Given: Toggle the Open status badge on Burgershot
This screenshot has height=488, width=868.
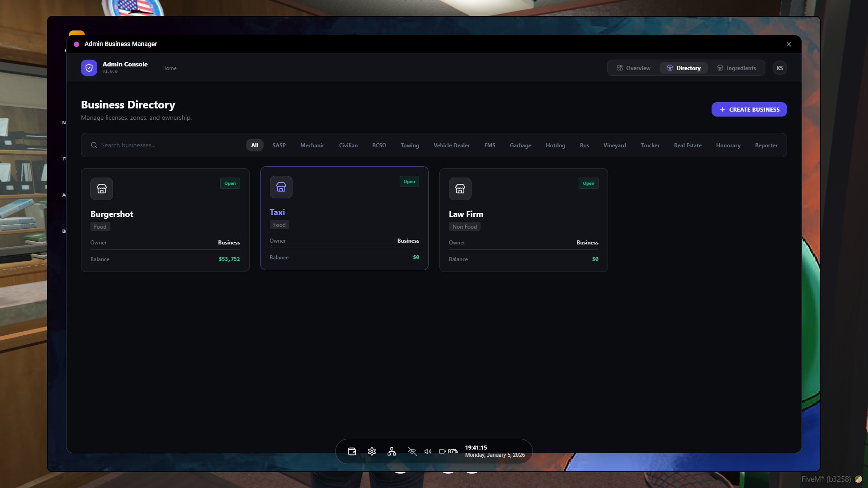Looking at the screenshot, I should (230, 183).
